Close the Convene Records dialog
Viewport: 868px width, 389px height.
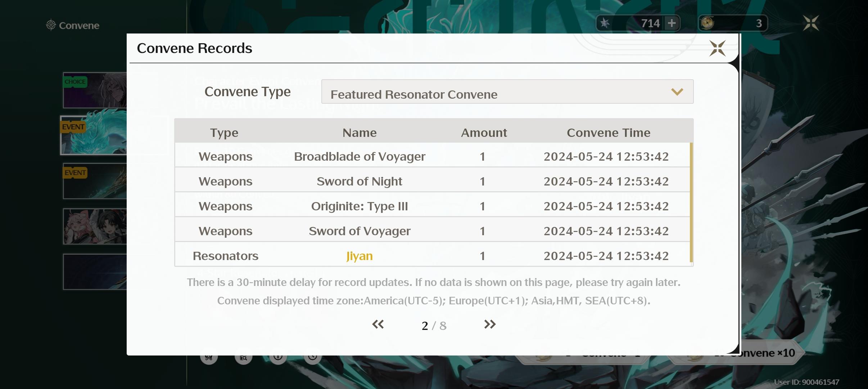coord(717,48)
